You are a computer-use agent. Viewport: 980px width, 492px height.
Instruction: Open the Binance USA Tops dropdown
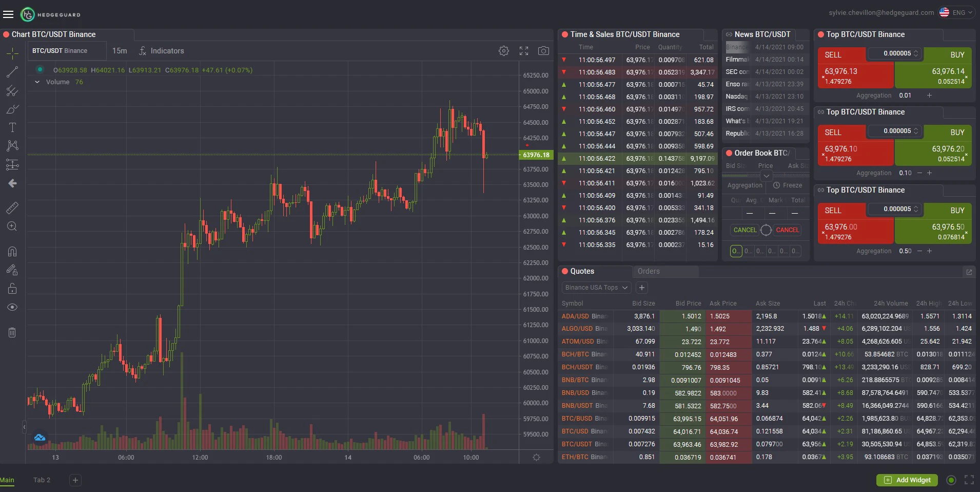tap(595, 288)
